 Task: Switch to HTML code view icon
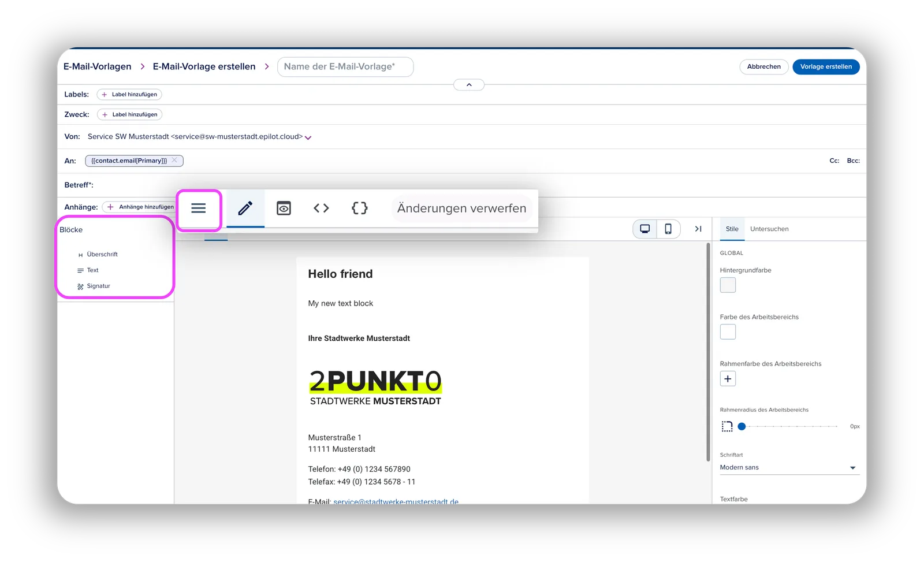(x=321, y=208)
